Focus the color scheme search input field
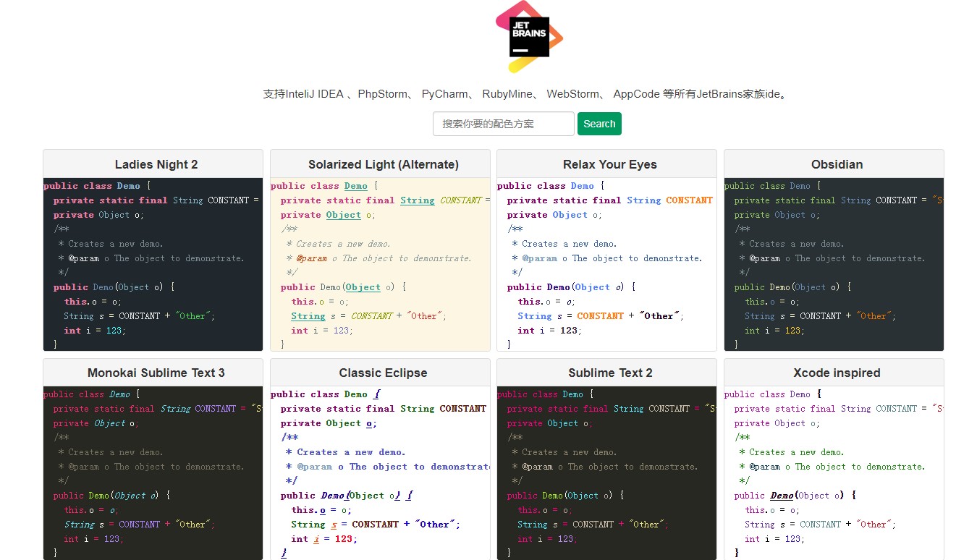 click(504, 124)
